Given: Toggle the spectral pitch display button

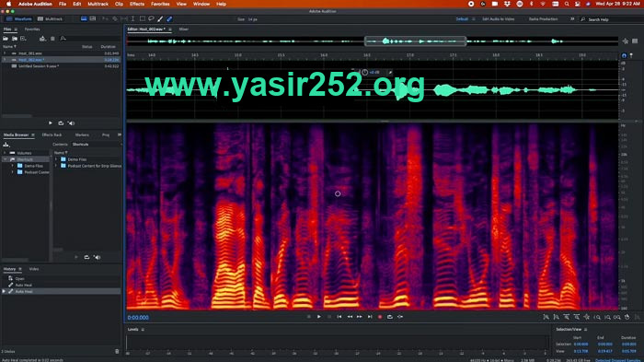Looking at the screenshot, I should click(93, 19).
